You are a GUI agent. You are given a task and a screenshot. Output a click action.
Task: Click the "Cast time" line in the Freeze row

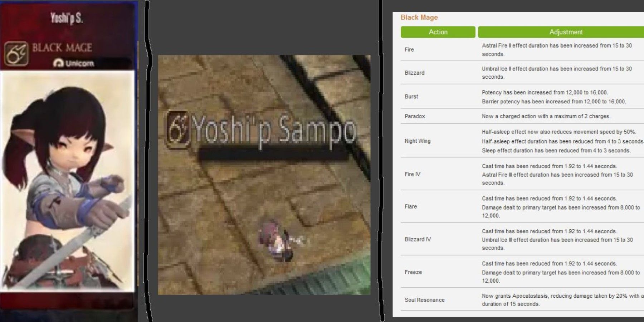(550, 264)
